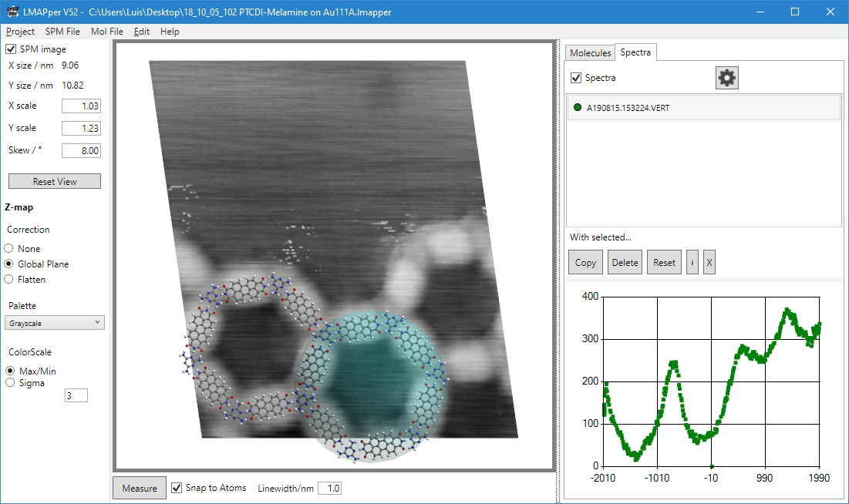Click the Reset View button
This screenshot has width=849, height=504.
55,181
